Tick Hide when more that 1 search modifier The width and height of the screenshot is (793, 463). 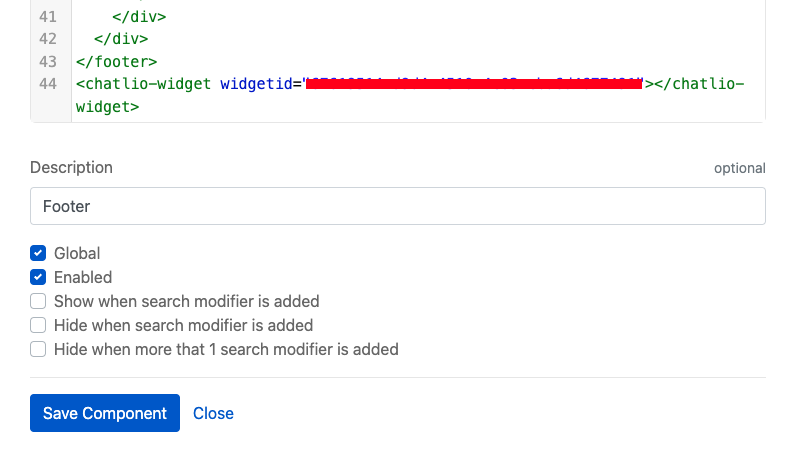point(38,349)
